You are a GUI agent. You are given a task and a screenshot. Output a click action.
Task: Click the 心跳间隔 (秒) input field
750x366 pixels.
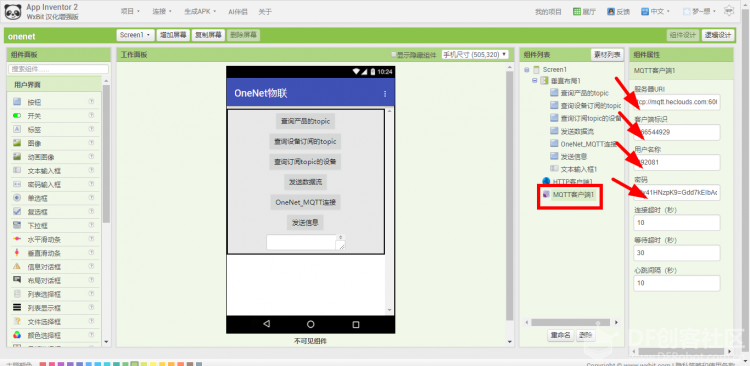pos(676,283)
